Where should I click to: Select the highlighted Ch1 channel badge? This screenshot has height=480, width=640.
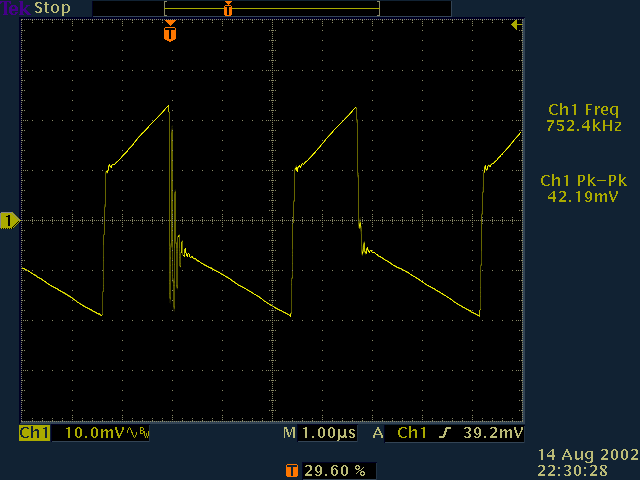point(35,434)
